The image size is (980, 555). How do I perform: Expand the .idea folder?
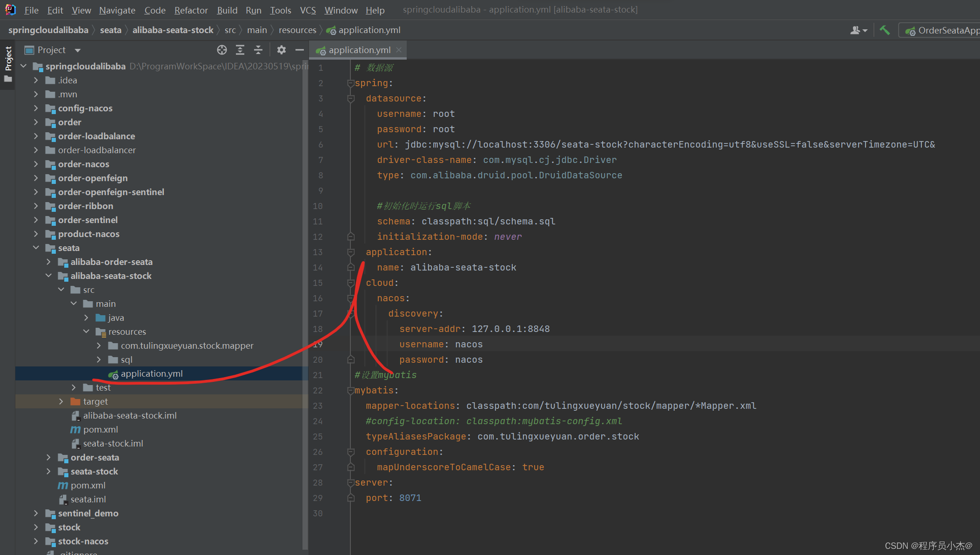[x=36, y=80]
